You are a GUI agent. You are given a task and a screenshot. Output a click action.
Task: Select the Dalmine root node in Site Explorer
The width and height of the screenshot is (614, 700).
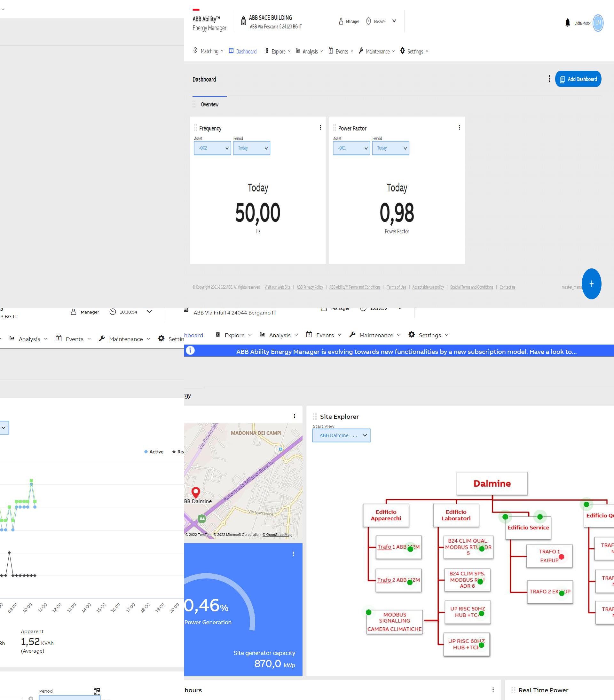(x=492, y=483)
